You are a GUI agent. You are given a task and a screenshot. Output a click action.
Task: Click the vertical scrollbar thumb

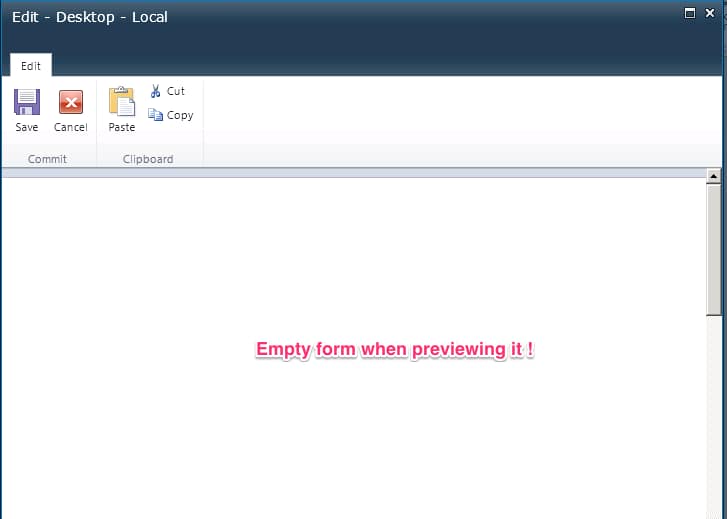pos(714,250)
